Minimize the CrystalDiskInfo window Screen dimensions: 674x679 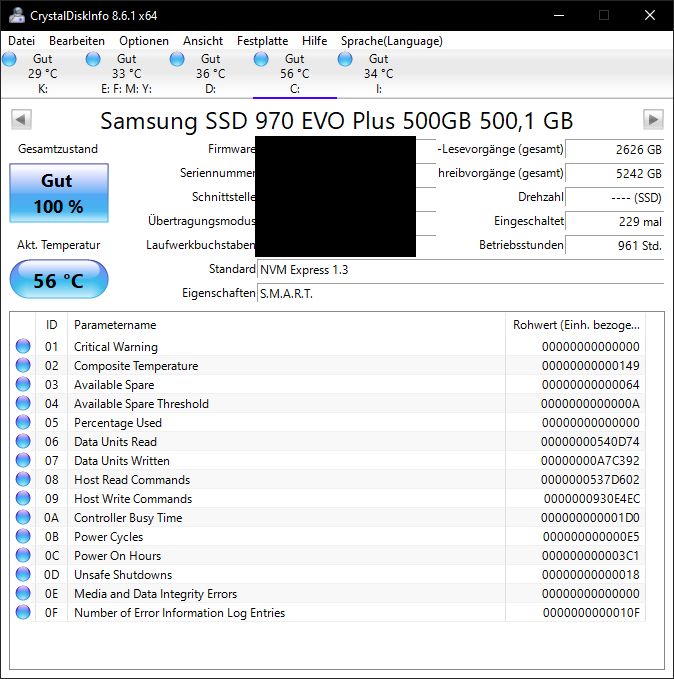[x=559, y=16]
